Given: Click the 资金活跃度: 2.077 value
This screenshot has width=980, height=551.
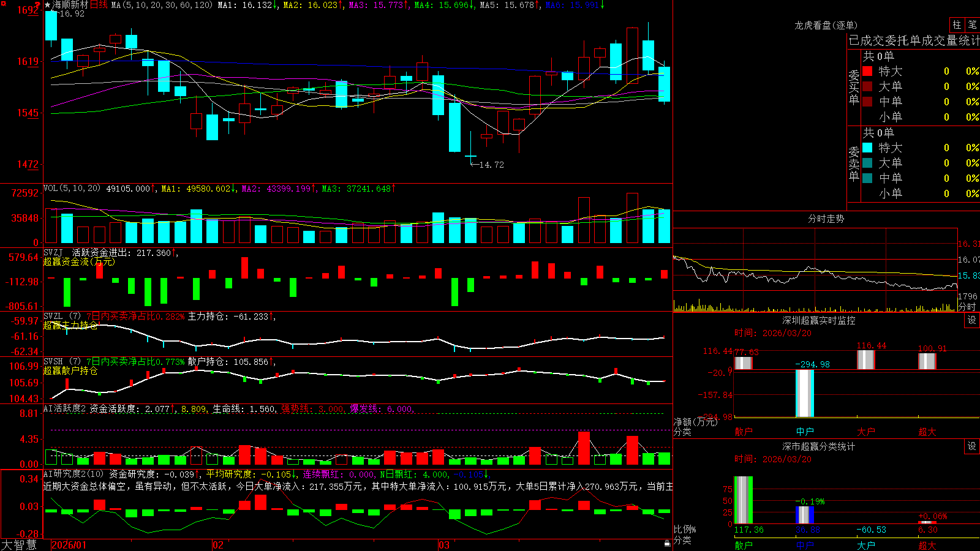Looking at the screenshot, I should point(132,409).
